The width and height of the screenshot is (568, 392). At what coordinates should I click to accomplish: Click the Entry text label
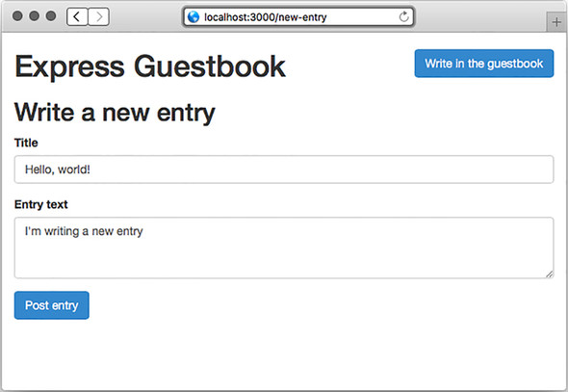pyautogui.click(x=41, y=204)
